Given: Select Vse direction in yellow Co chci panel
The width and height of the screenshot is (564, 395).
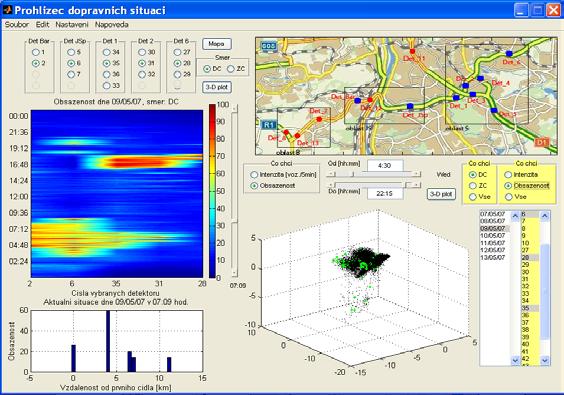Looking at the screenshot, I should (473, 197).
